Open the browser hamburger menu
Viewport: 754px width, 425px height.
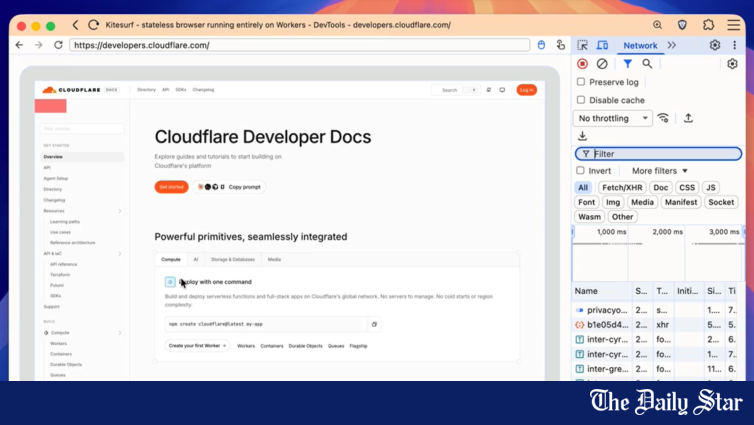(x=733, y=25)
